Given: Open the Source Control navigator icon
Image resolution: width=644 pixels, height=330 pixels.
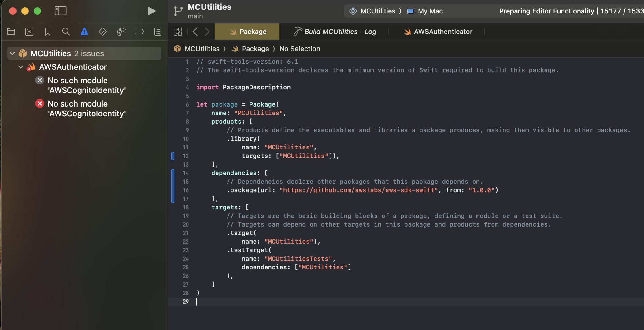Looking at the screenshot, I should 29,32.
